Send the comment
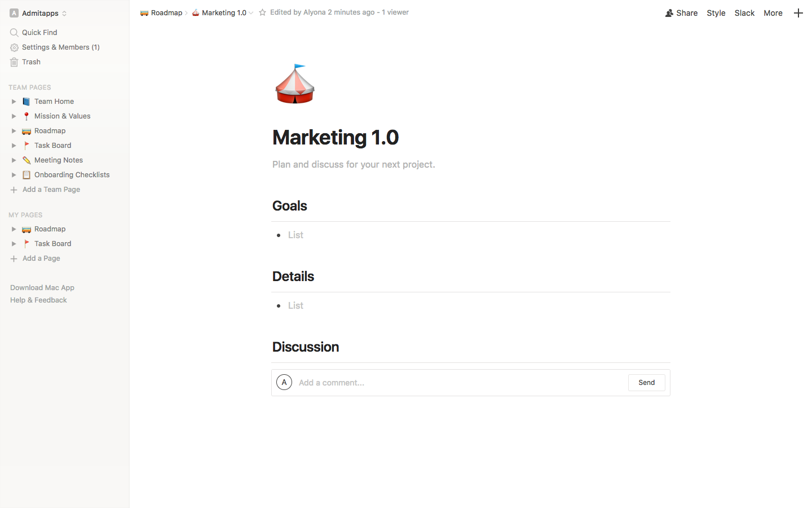 [646, 383]
